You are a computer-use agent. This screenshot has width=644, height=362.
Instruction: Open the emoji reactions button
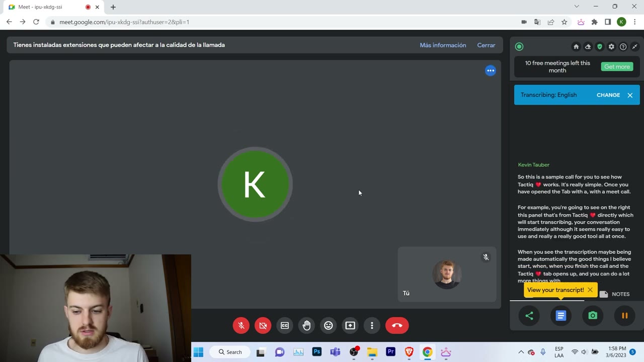(x=329, y=325)
